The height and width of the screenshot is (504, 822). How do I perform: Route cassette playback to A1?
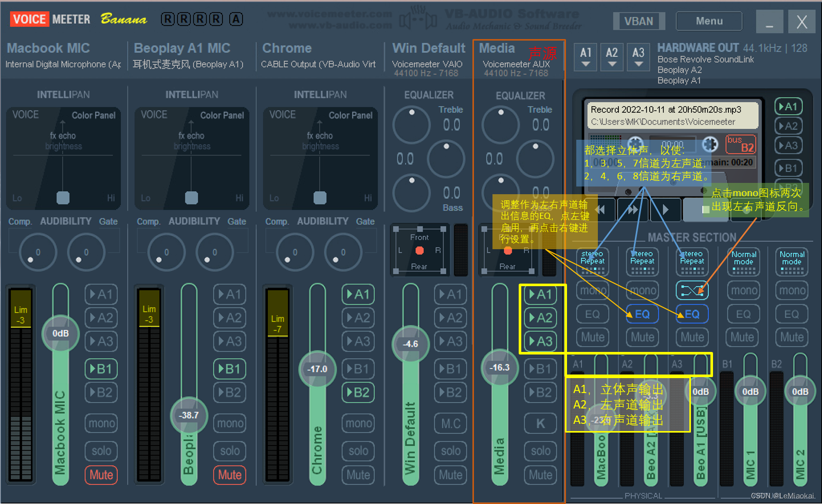click(x=788, y=107)
